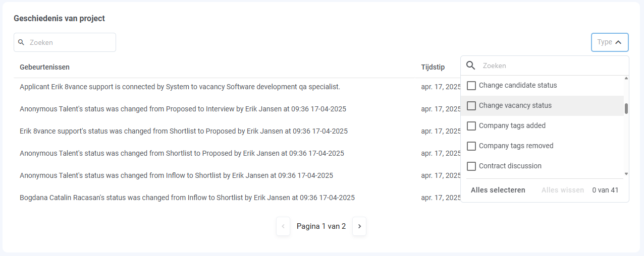The image size is (644, 256).
Task: Click the magnifier icon in Type filter
Action: click(x=470, y=66)
